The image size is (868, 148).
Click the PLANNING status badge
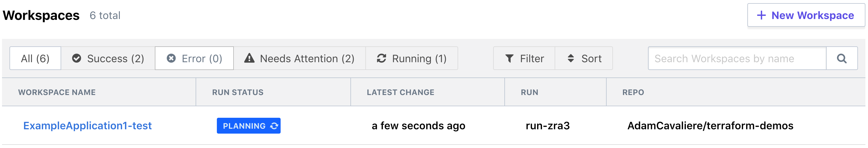tap(244, 126)
